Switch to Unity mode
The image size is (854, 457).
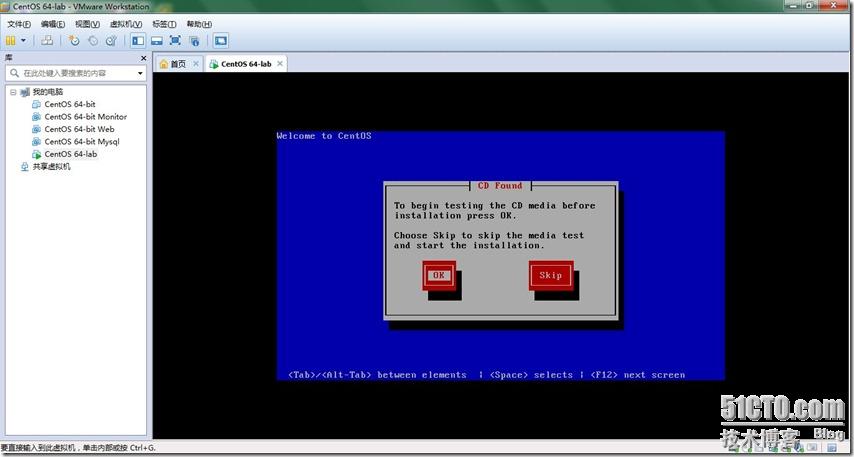194,40
